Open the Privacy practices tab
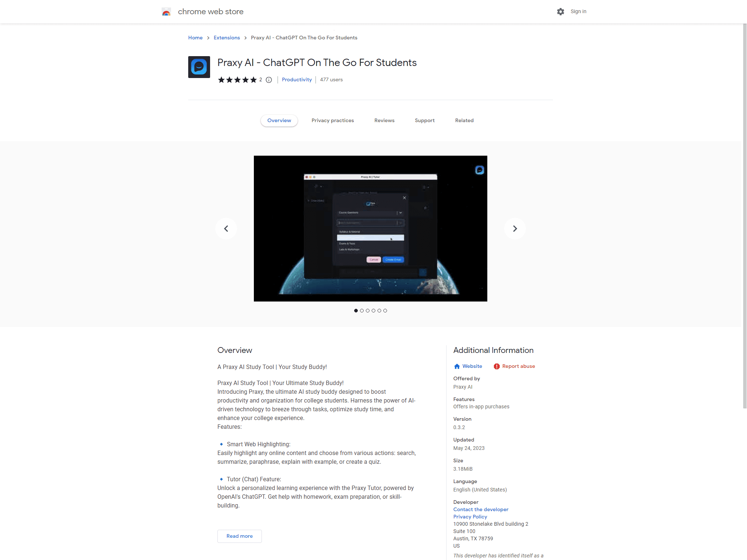The height and width of the screenshot is (560, 747). [333, 121]
